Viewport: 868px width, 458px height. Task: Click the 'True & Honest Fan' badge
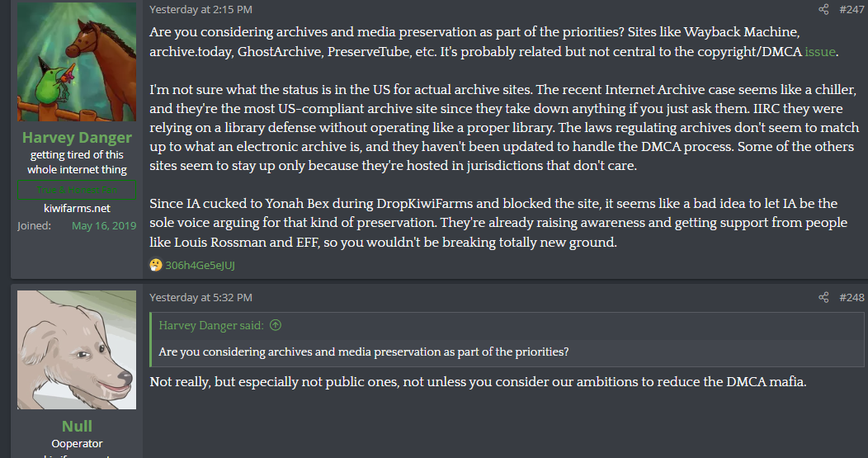(77, 190)
